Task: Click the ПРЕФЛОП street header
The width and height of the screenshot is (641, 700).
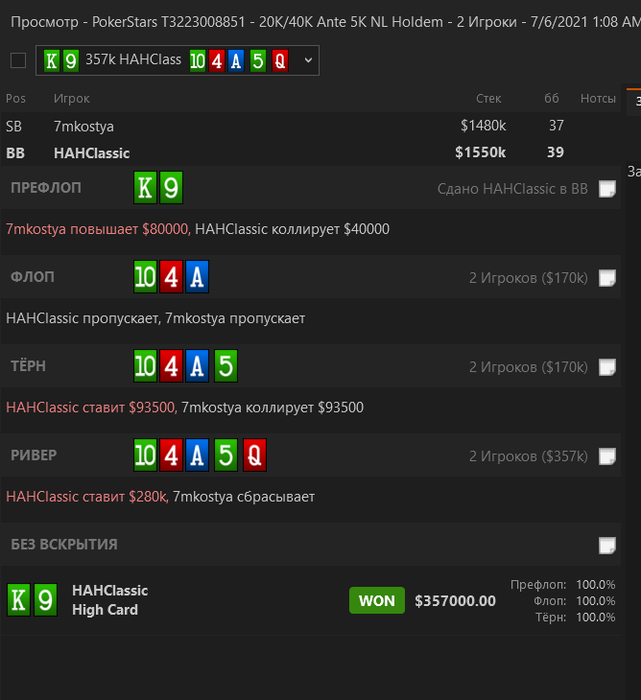Action: point(46,188)
